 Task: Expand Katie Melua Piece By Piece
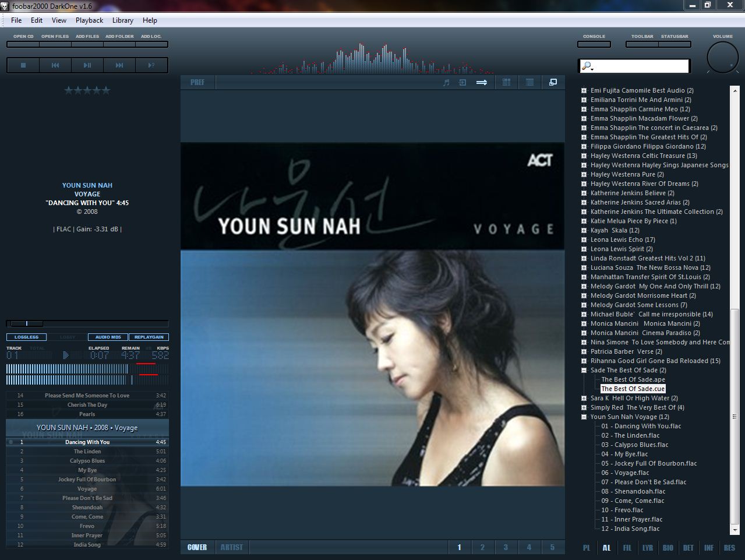pos(584,221)
